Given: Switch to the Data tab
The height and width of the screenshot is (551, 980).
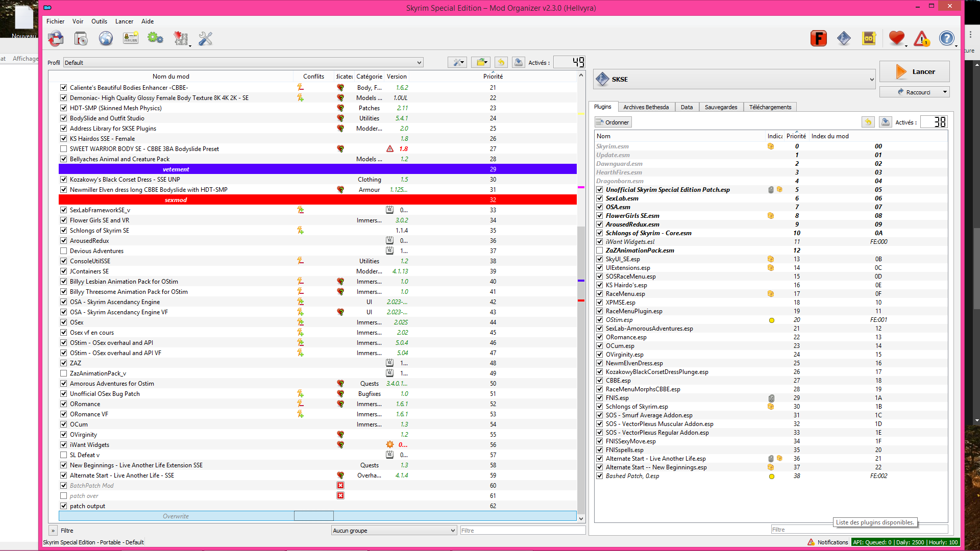Looking at the screenshot, I should pos(687,107).
